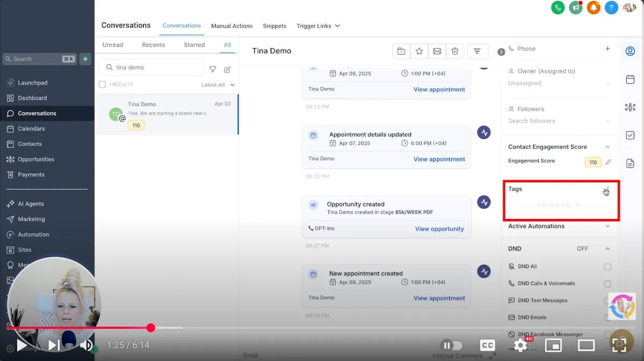
Task: Compose new message pencil icon
Action: (x=228, y=70)
